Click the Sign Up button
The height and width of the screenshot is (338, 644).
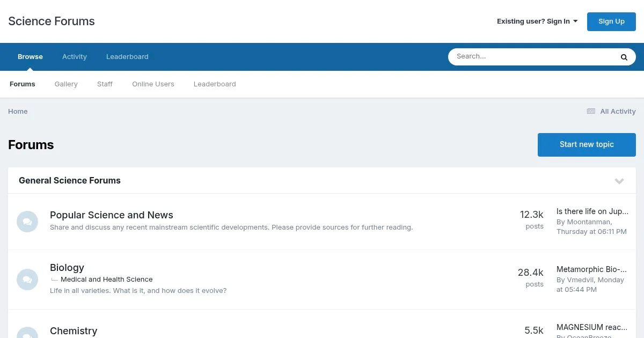coord(611,21)
